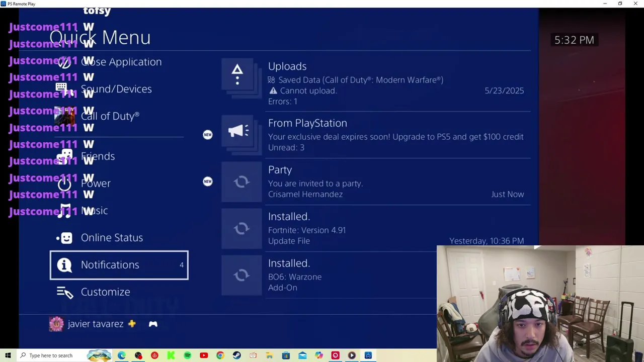Open File Explorer from the taskbar

[x=269, y=355]
